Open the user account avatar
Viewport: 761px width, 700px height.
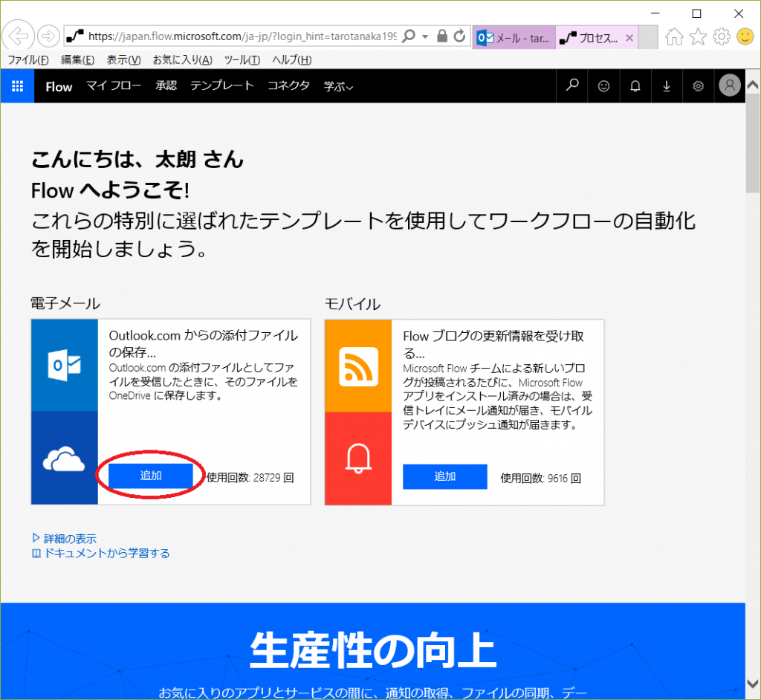[730, 85]
